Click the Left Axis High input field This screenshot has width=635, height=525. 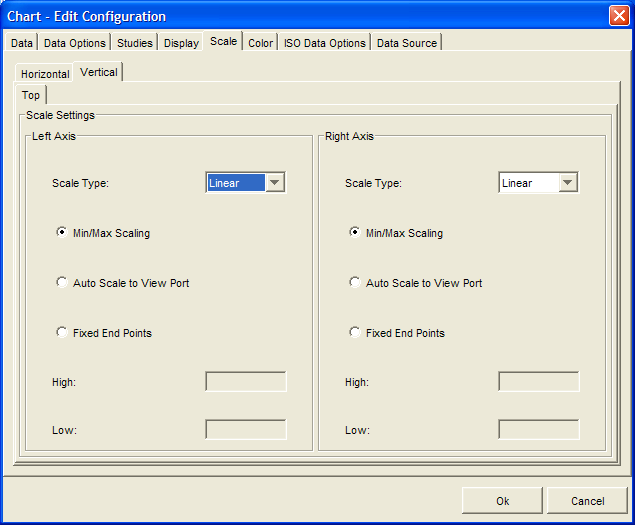click(245, 381)
